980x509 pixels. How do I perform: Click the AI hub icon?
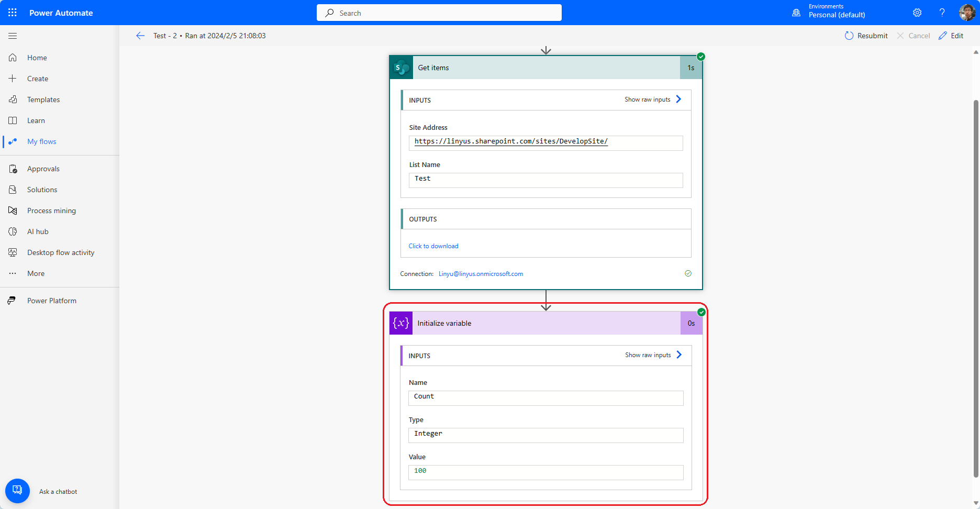13,231
